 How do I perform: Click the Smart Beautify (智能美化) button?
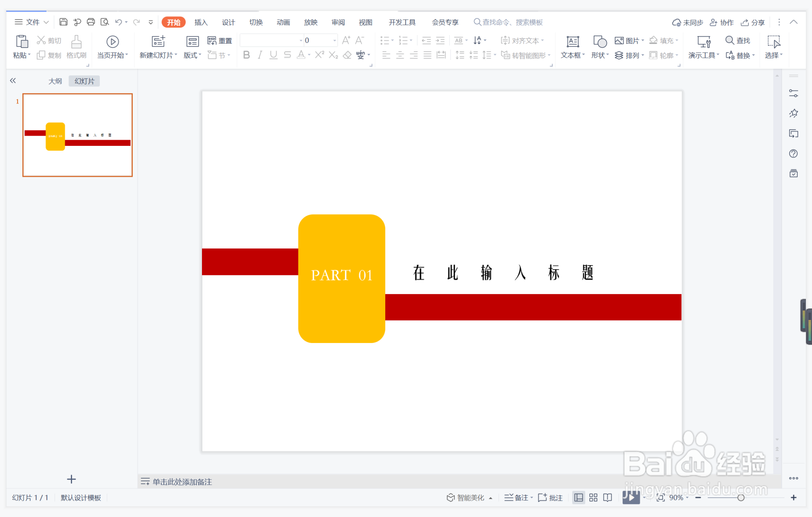point(466,497)
